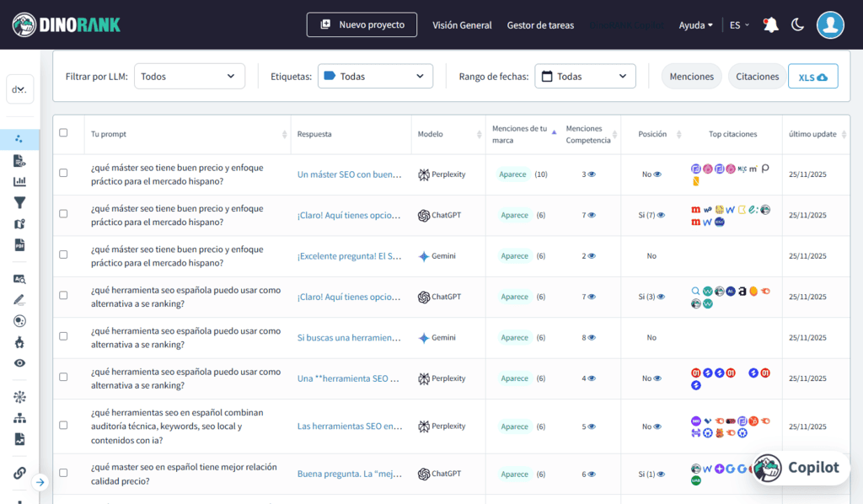Expand the Etiquetas dropdown
Screen dimensions: 863x504
pyautogui.click(x=375, y=76)
